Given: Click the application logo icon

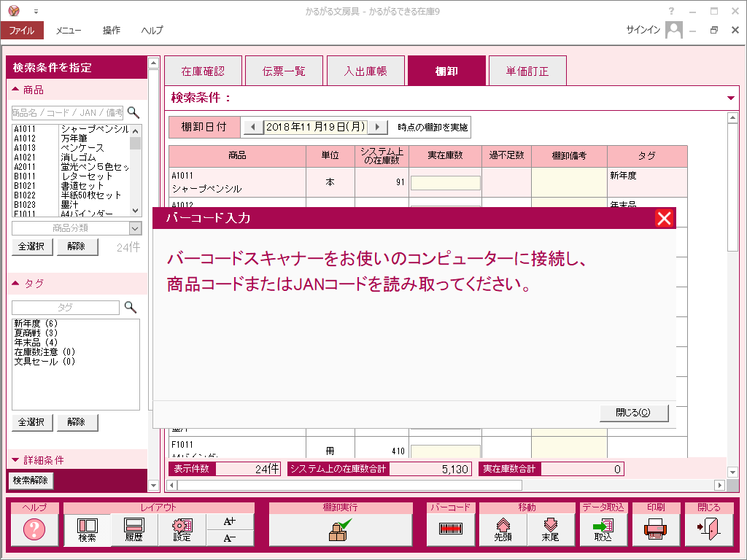Looking at the screenshot, I should click(x=14, y=10).
